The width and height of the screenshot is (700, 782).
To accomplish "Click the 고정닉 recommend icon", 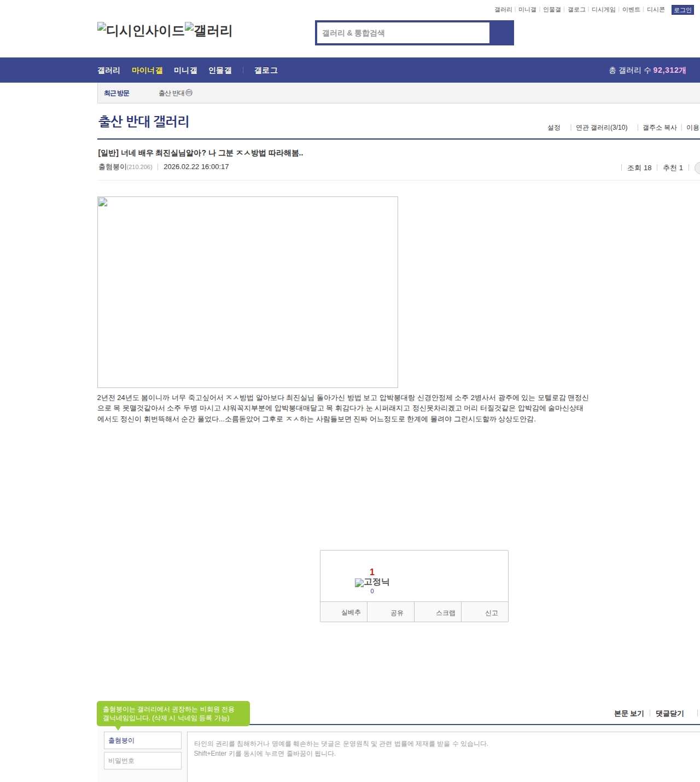I will 372,582.
